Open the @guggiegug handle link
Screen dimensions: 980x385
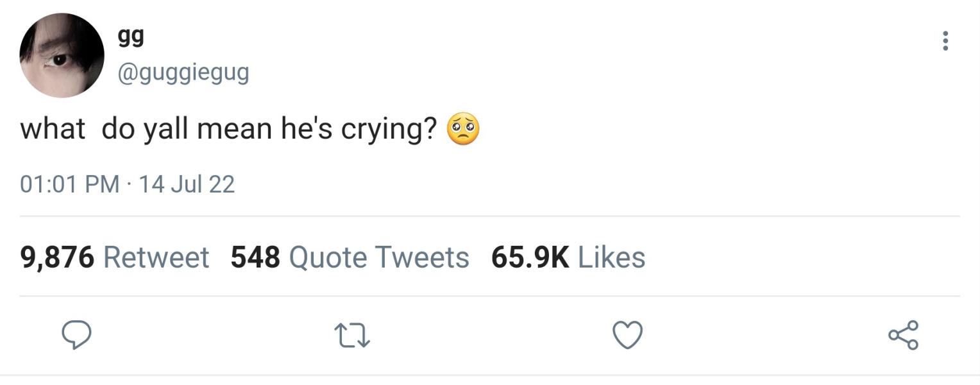tap(183, 73)
